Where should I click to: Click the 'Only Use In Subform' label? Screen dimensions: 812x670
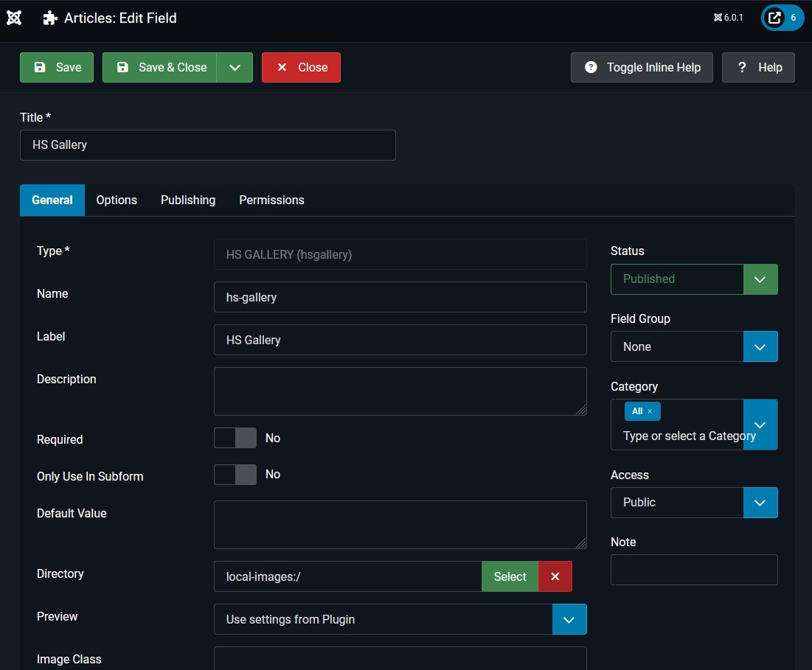[x=90, y=476]
